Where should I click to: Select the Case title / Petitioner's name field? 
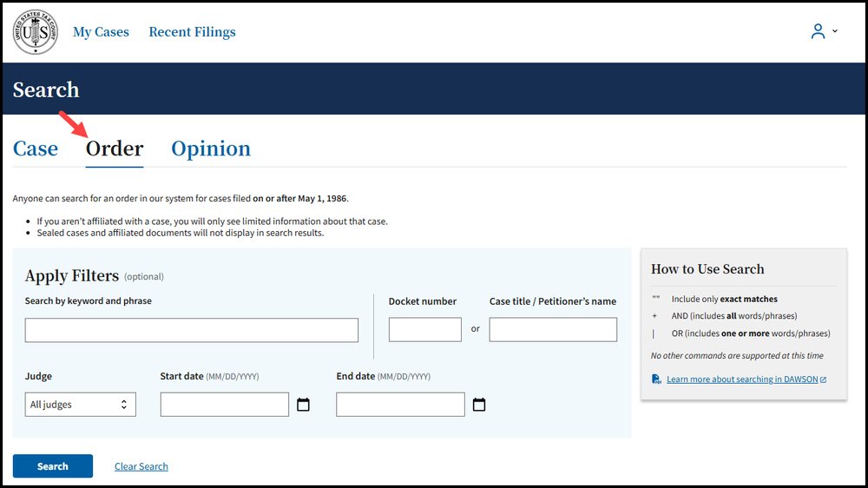(x=553, y=330)
